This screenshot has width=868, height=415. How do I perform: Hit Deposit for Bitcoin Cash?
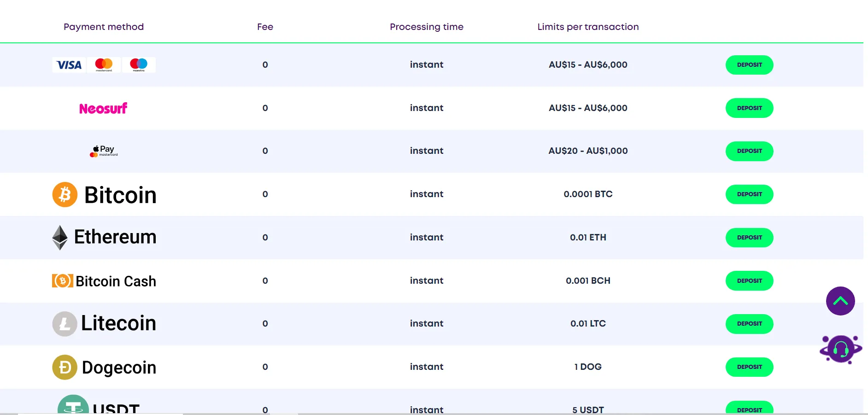click(749, 281)
